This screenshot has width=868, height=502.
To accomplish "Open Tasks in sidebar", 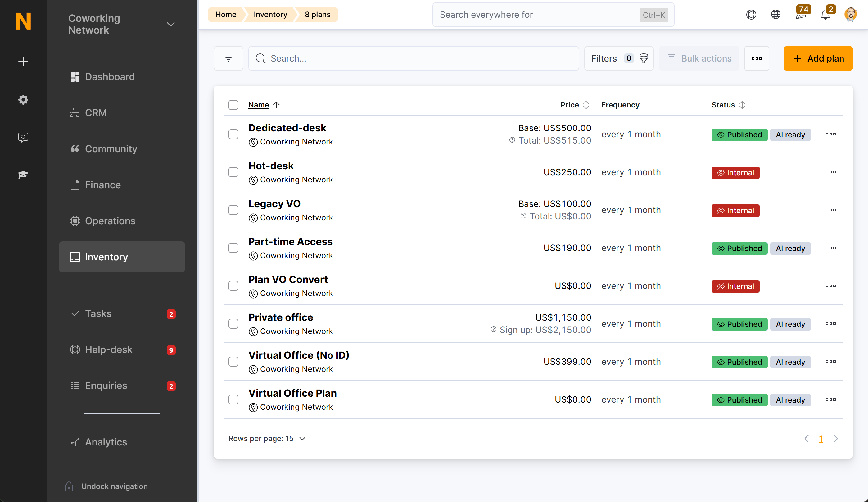I will coord(122,313).
